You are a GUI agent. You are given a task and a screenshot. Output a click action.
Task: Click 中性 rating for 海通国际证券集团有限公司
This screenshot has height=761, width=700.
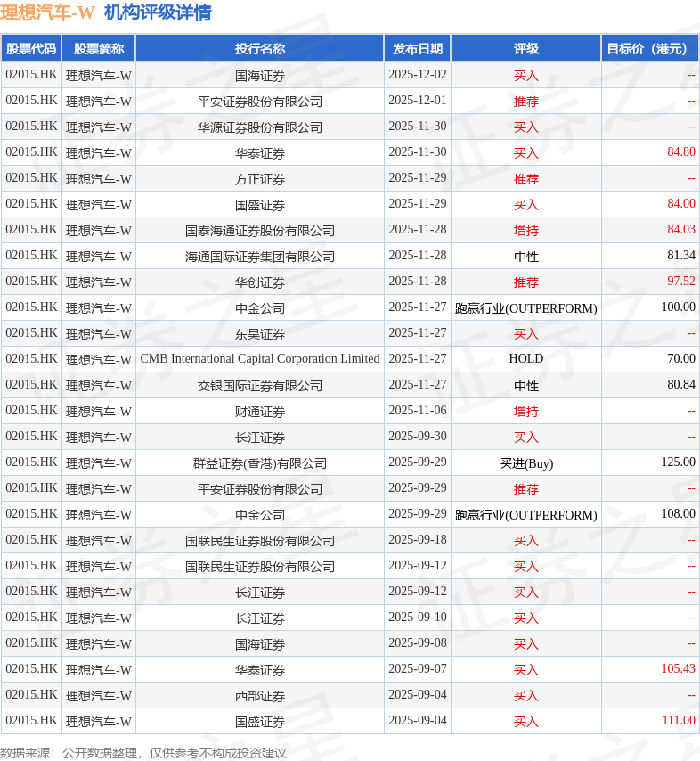pos(525,257)
